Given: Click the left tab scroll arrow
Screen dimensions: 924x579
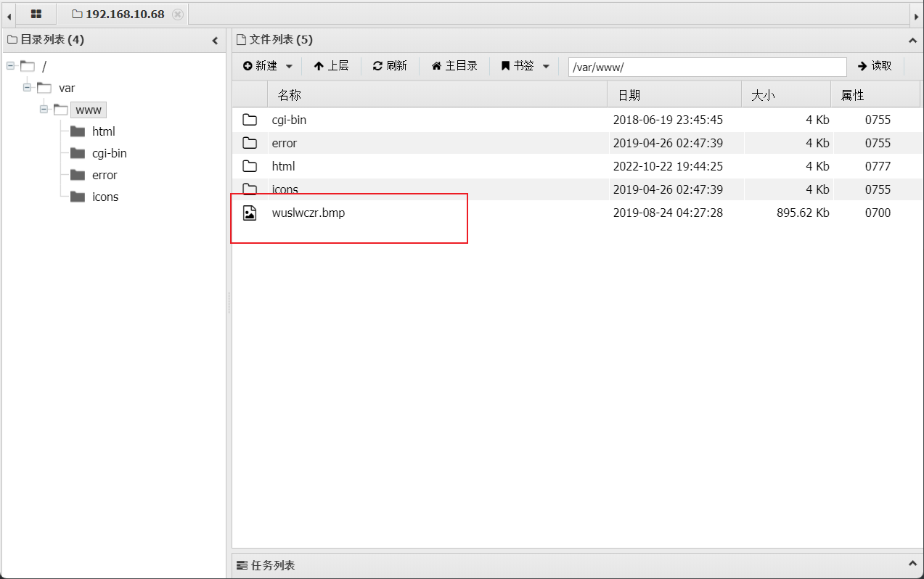Looking at the screenshot, I should (8, 15).
